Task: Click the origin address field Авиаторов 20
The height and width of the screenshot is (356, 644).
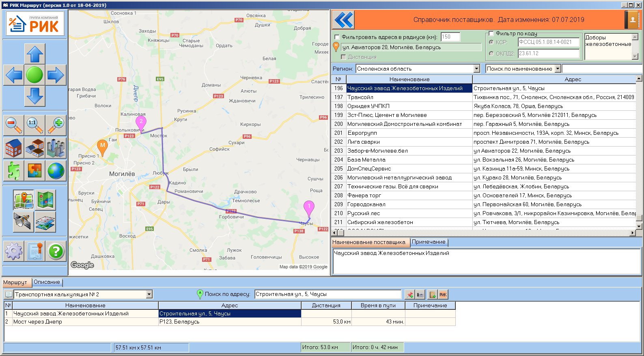Action: [411, 47]
